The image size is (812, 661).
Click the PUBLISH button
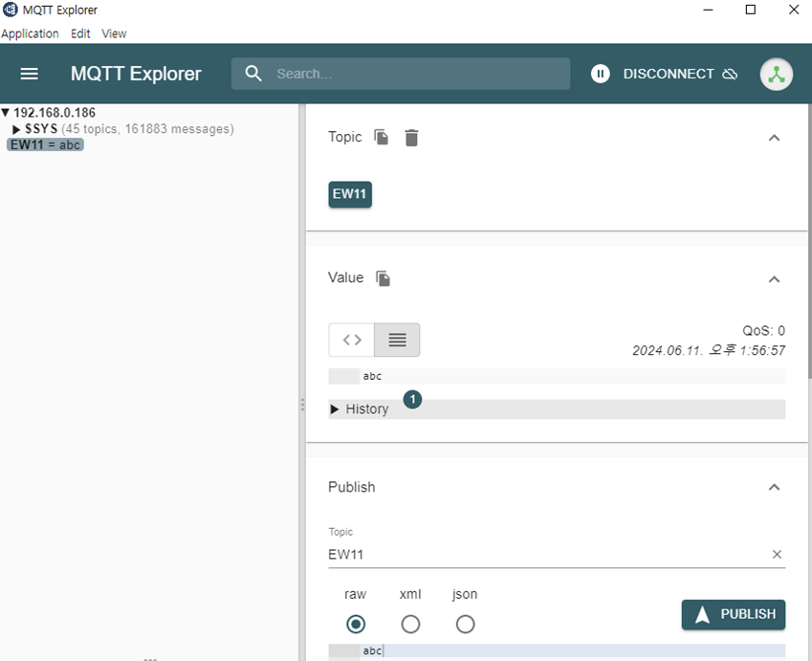(x=734, y=614)
